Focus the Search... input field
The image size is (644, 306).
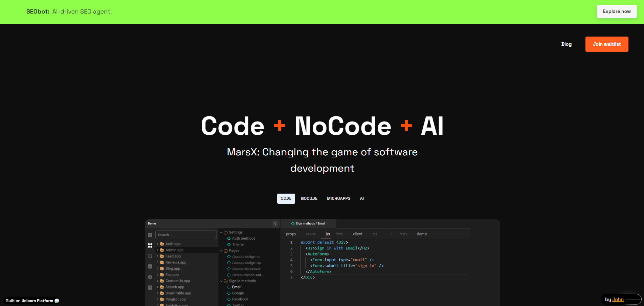click(x=186, y=235)
